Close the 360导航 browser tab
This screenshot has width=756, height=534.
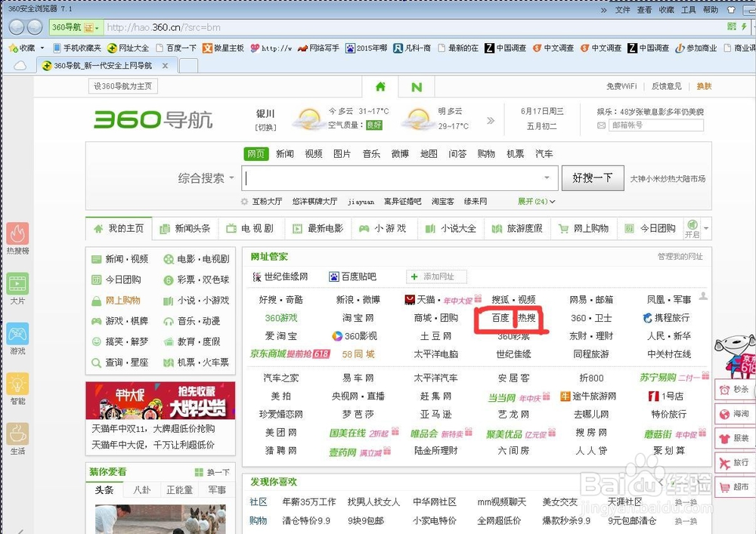click(x=166, y=66)
